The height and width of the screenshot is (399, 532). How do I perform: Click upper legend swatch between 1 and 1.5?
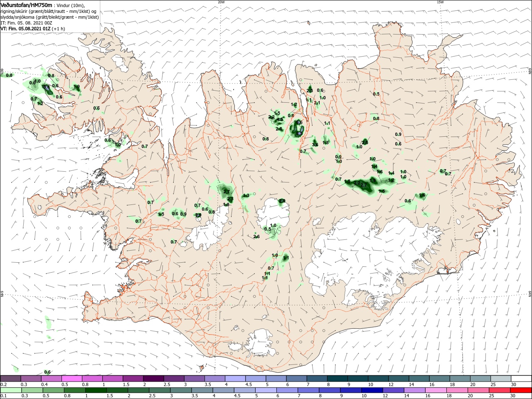pyautogui.click(x=112, y=379)
